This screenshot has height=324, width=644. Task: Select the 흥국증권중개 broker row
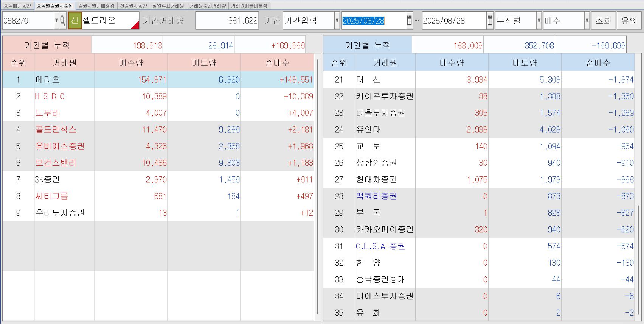(479, 279)
